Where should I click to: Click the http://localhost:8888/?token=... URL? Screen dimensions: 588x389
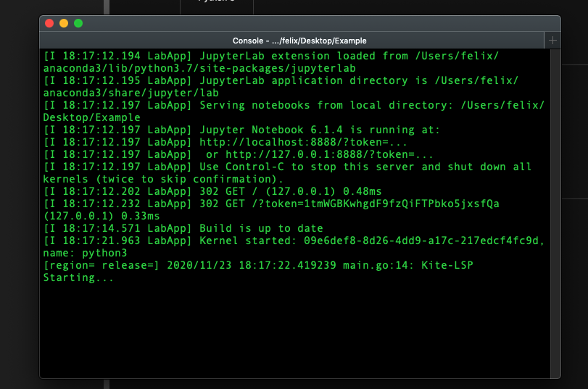pos(303,143)
